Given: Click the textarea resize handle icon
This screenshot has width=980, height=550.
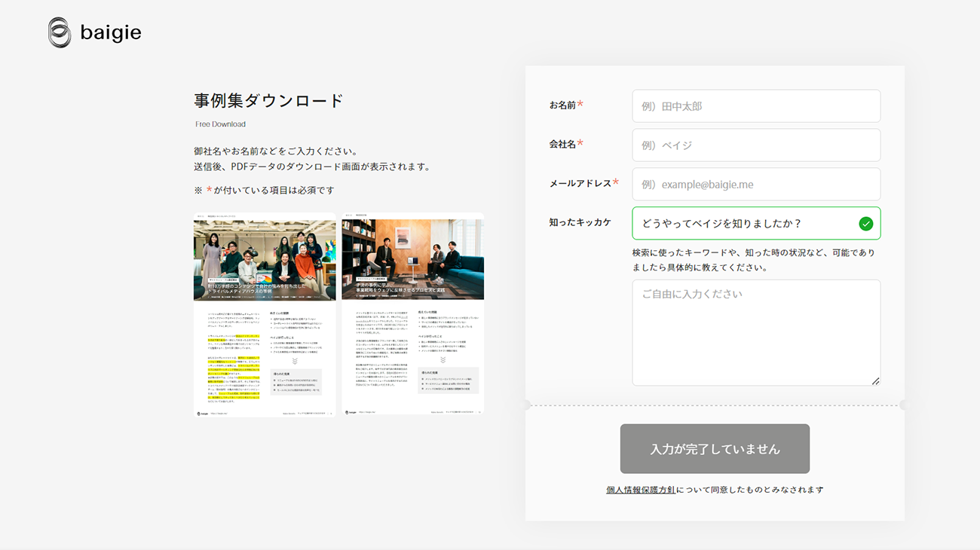Looking at the screenshot, I should coord(877,382).
